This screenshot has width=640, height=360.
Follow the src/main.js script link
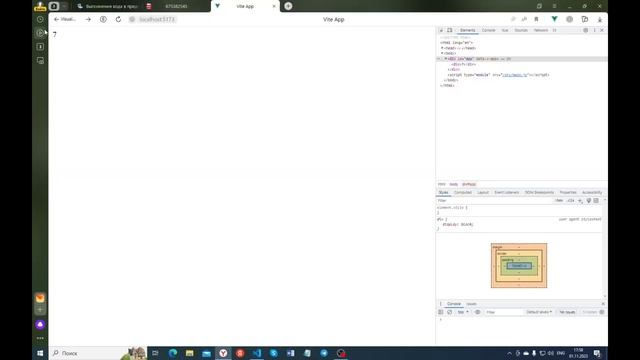(515, 75)
